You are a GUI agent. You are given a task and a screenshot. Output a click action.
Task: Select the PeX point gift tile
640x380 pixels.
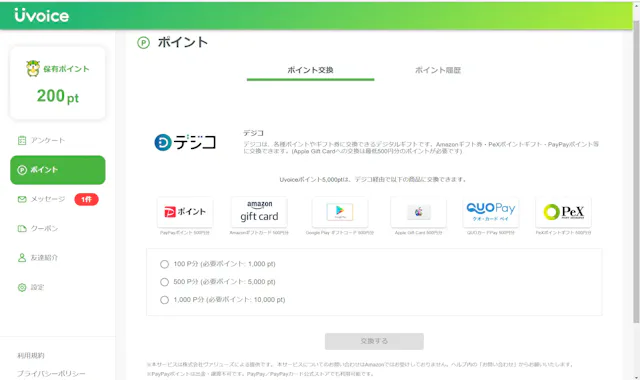[x=563, y=212]
